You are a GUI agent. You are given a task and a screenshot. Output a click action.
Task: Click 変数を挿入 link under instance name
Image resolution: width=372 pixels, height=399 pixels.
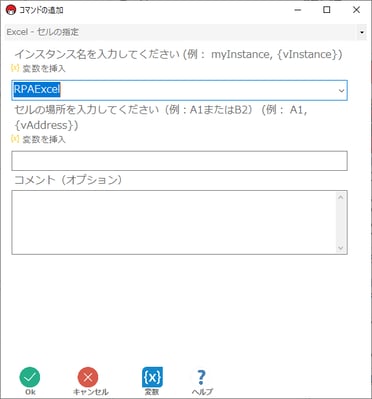click(x=44, y=69)
